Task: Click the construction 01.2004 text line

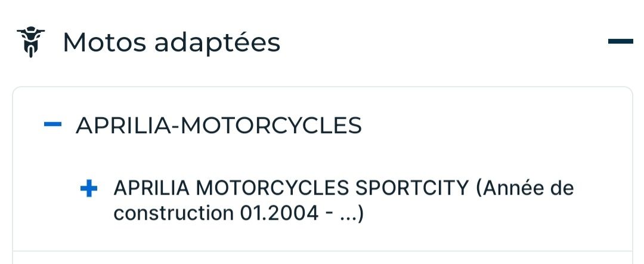Action: coord(239,213)
